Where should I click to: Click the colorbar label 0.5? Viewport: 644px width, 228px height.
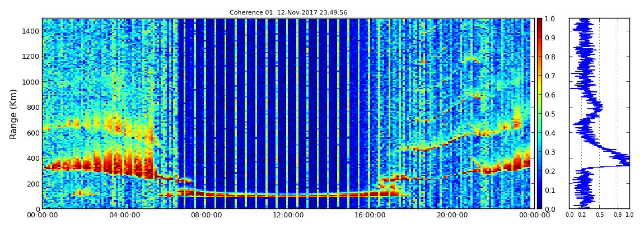pyautogui.click(x=550, y=114)
